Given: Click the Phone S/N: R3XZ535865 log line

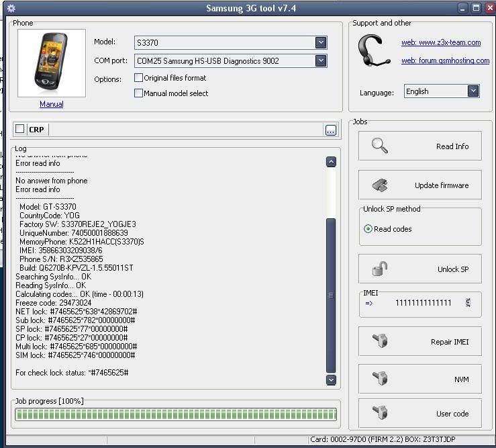Looking at the screenshot, I should tap(61, 259).
